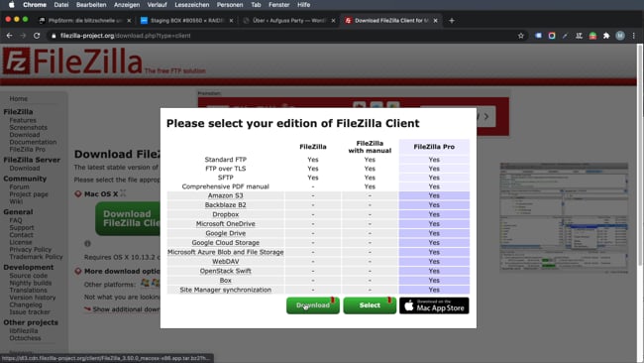The height and width of the screenshot is (363, 644).
Task: Select FileZilla with manual edition
Action: (370, 305)
